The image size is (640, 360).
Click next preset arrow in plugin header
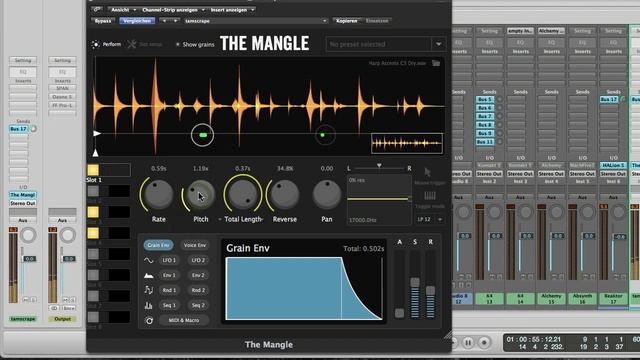click(x=176, y=21)
